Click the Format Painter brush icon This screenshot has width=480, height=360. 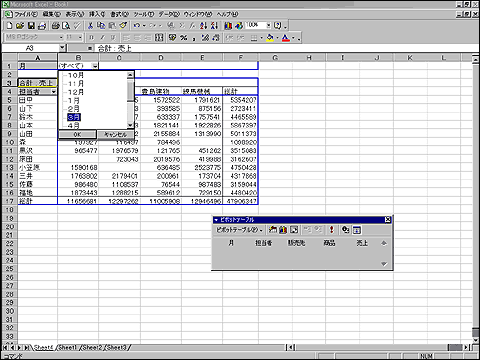(x=123, y=26)
